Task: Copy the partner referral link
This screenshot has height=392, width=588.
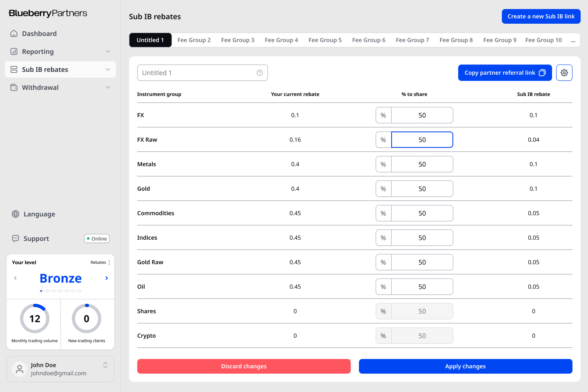Action: coord(505,73)
